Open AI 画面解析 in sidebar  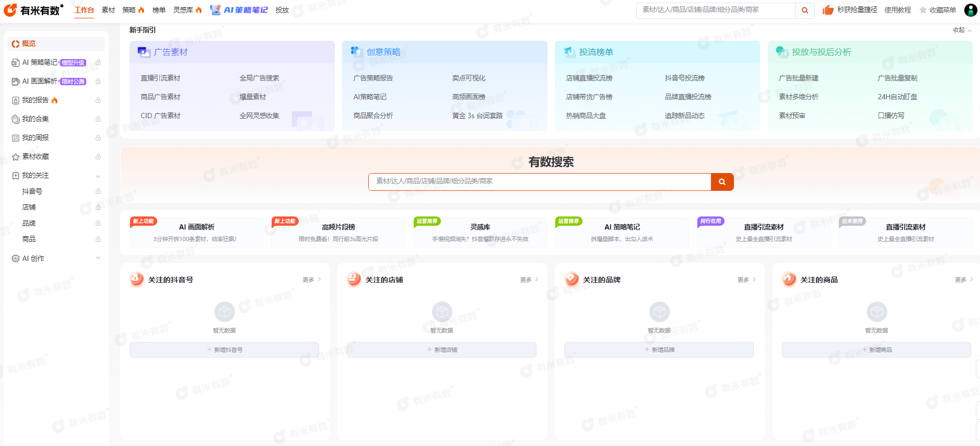pos(40,82)
